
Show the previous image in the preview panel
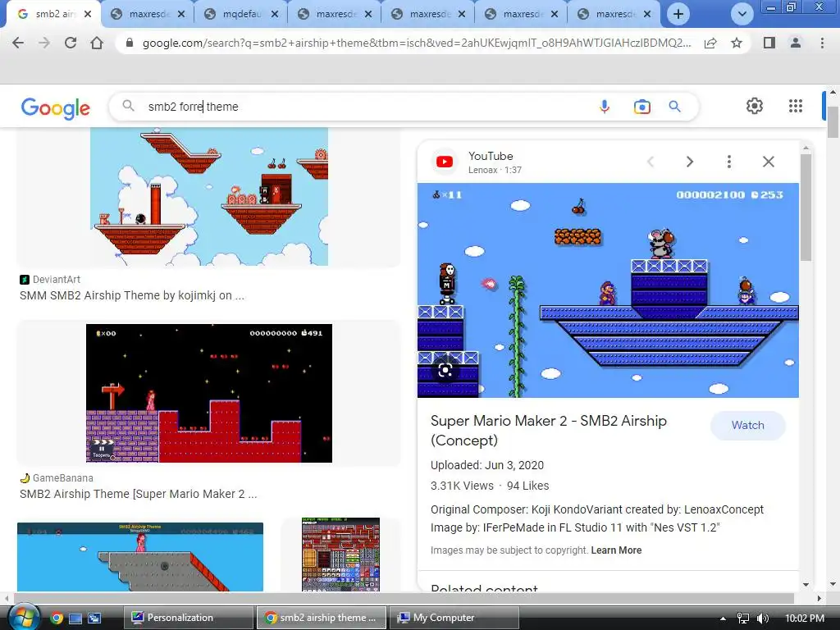(651, 162)
